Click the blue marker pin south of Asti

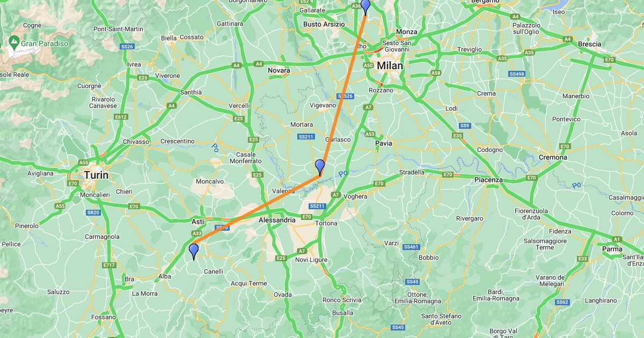pos(194,252)
